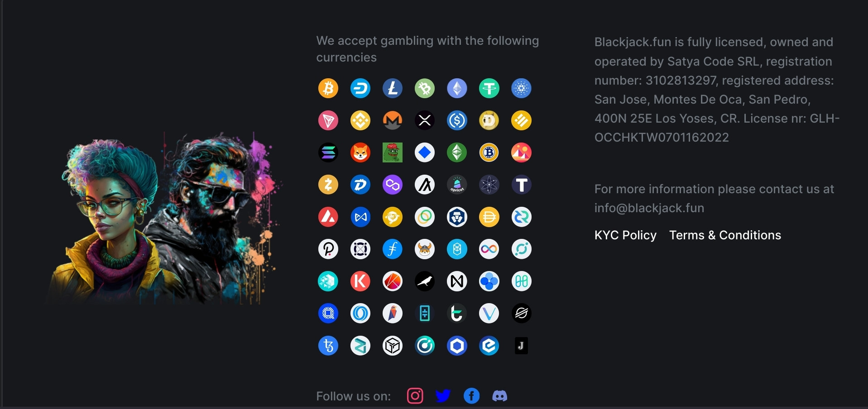Click the Monero currency icon
Screen dimensions: 868x409
pyautogui.click(x=393, y=120)
